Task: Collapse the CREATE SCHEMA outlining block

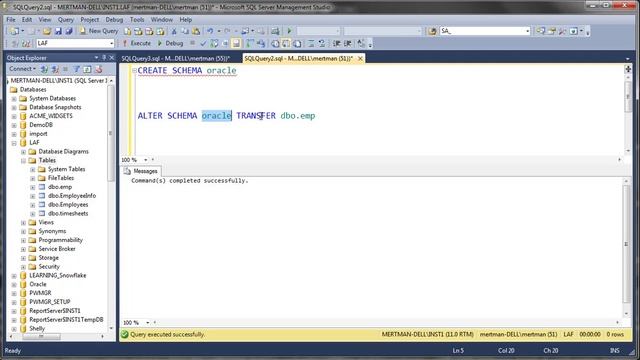Action: pyautogui.click(x=134, y=71)
